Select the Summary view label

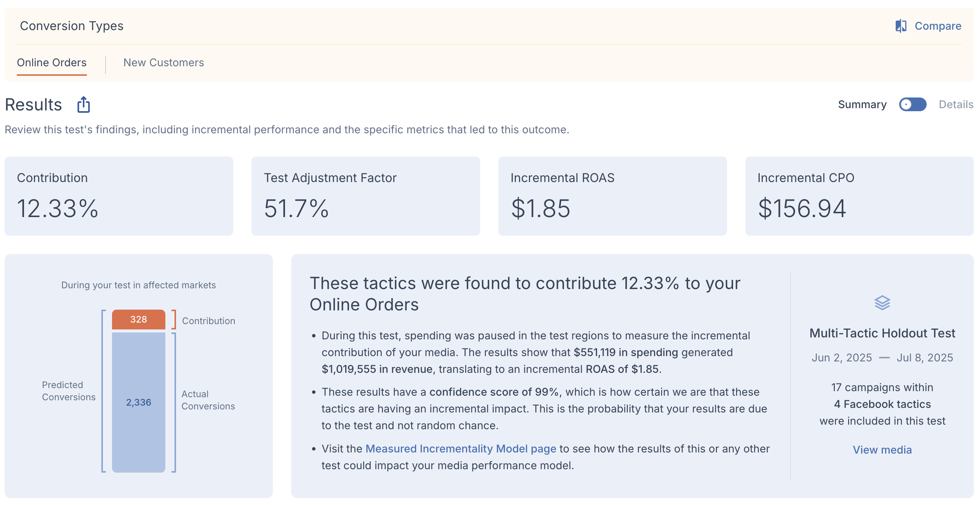click(x=862, y=104)
